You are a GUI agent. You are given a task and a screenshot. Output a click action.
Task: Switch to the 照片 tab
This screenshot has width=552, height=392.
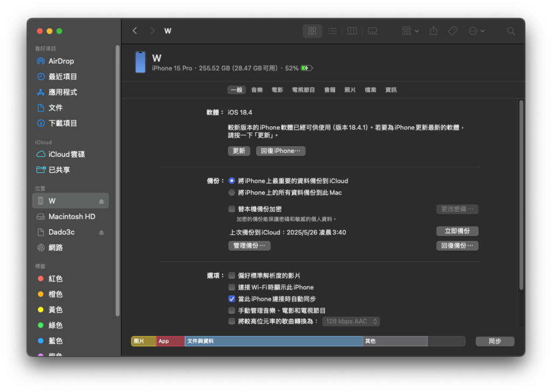click(x=350, y=90)
